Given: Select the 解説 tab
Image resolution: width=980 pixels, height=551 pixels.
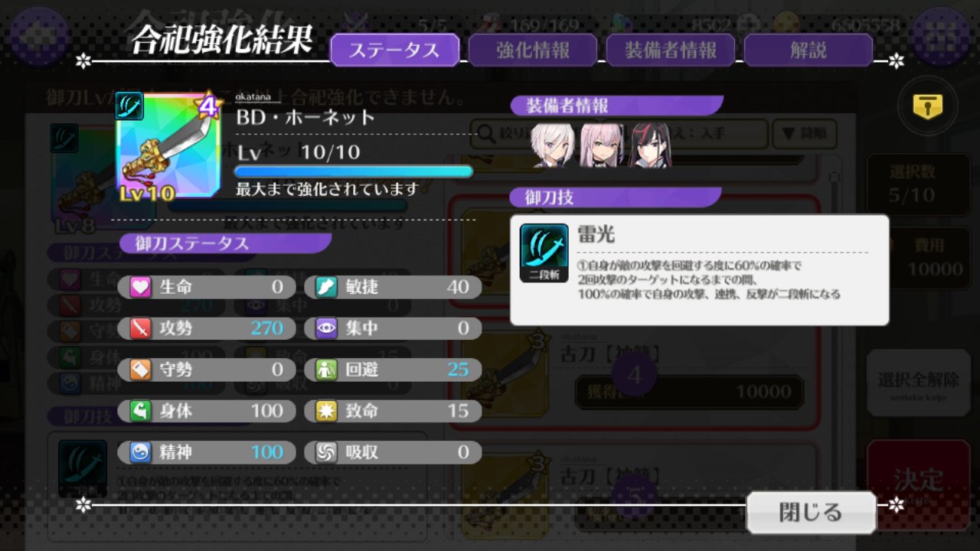Looking at the screenshot, I should click(808, 51).
